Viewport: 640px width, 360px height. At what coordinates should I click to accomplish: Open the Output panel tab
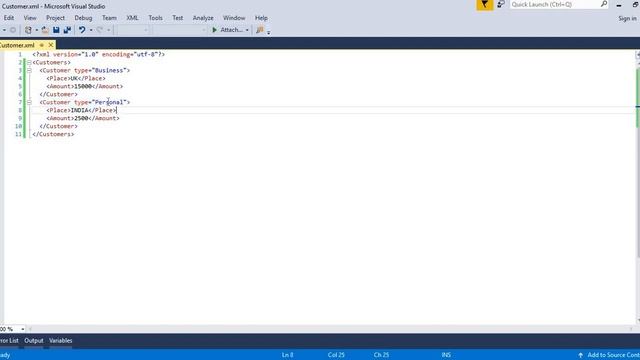point(34,340)
